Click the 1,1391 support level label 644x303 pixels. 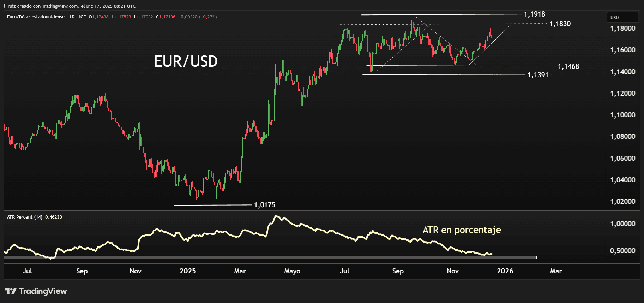538,75
